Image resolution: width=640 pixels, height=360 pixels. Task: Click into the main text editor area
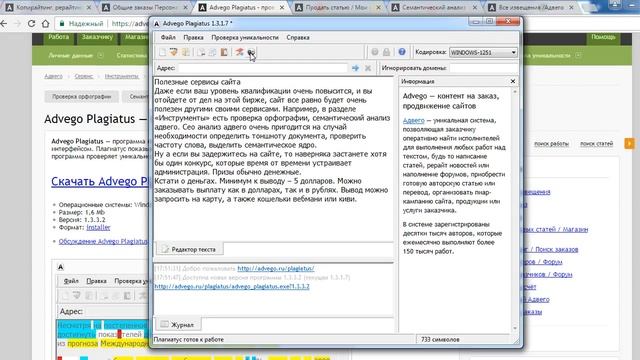(x=273, y=158)
